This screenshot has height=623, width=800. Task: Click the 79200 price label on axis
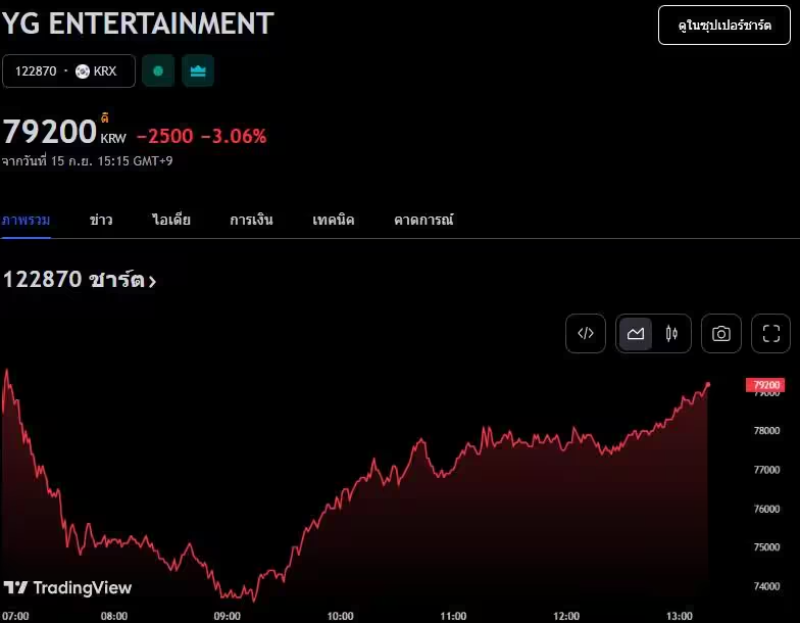[765, 385]
